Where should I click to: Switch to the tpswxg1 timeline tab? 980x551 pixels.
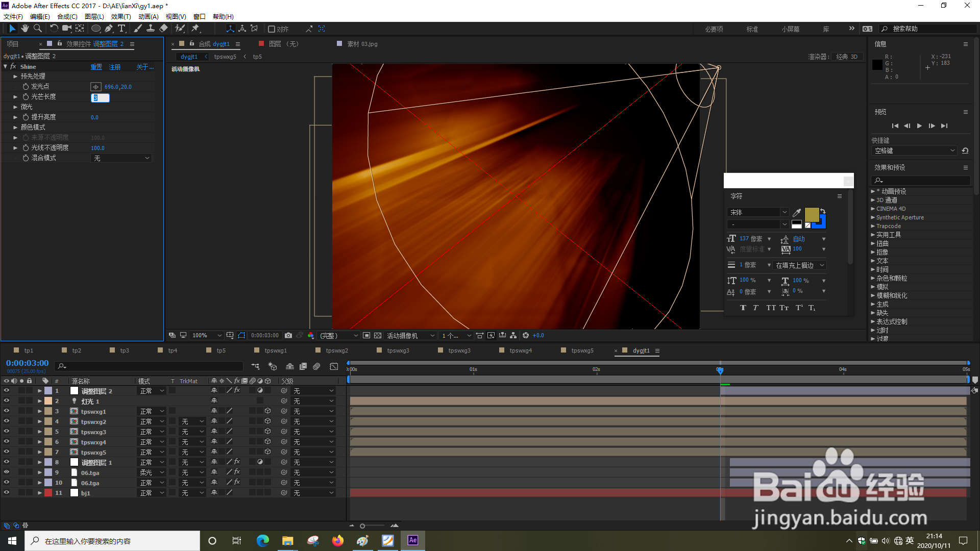(276, 350)
